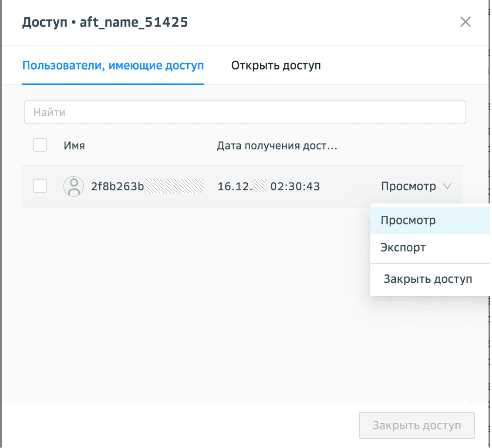
Task: Select Закрыть доступ in the dropdown menu
Action: pyautogui.click(x=428, y=279)
